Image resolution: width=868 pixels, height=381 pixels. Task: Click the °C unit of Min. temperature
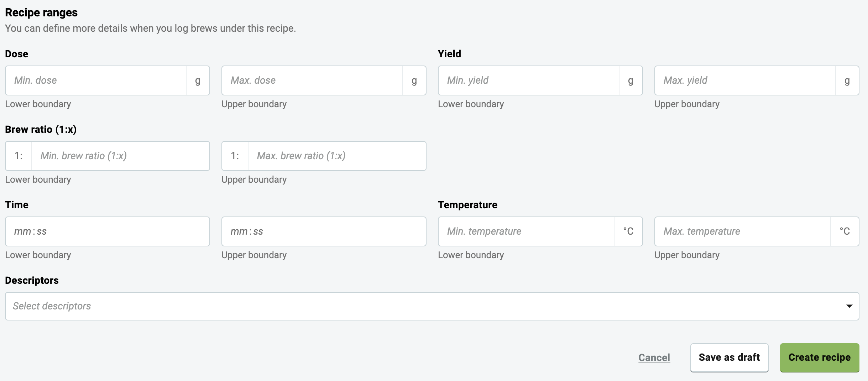(x=628, y=231)
